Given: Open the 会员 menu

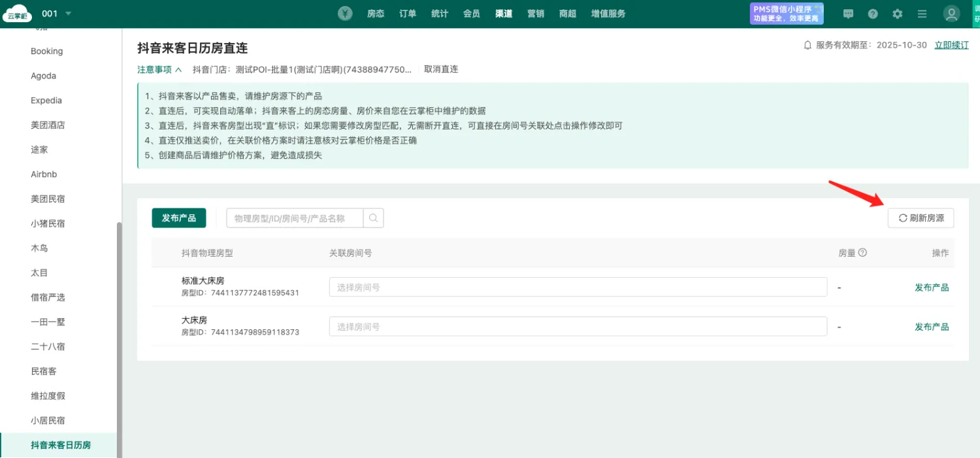Looking at the screenshot, I should 472,14.
